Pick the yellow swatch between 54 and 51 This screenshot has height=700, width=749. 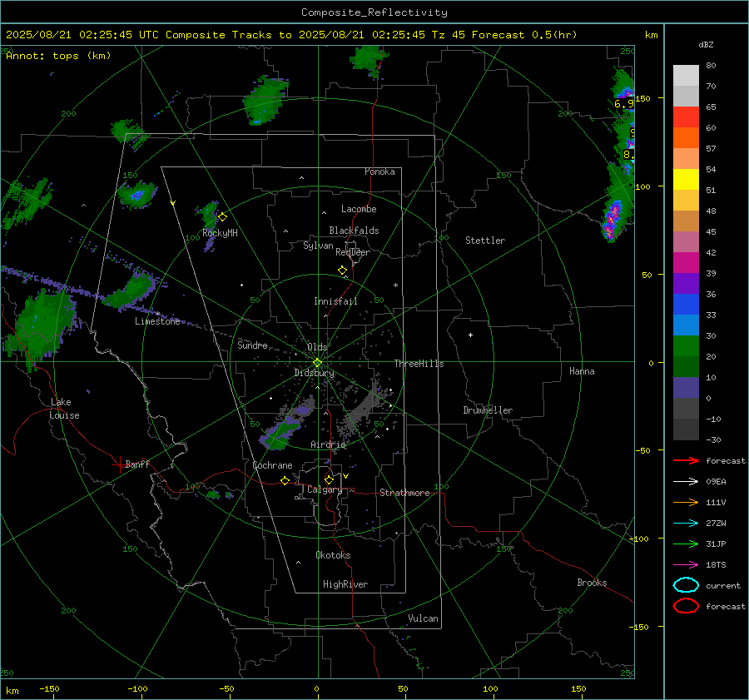tap(686, 180)
